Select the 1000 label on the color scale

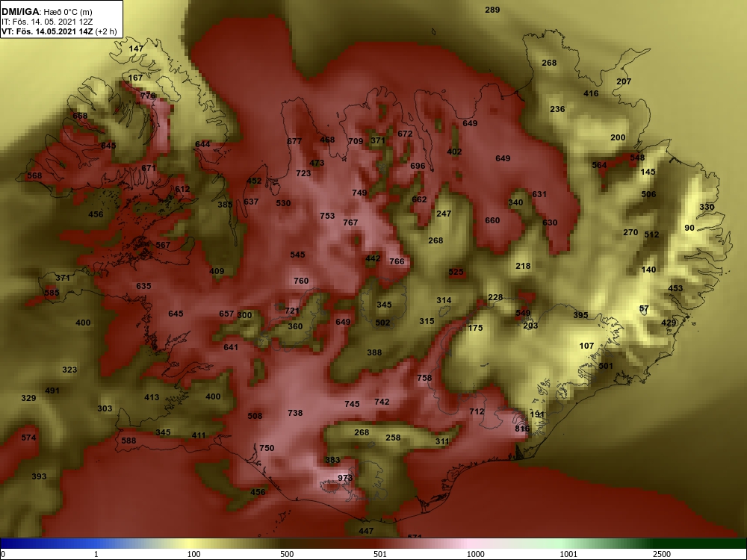(x=476, y=554)
